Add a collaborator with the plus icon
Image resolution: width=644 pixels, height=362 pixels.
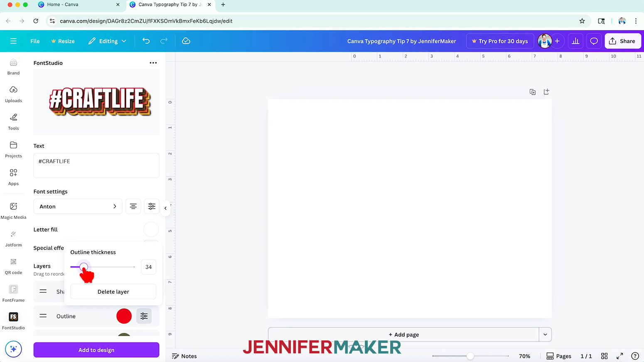point(557,41)
